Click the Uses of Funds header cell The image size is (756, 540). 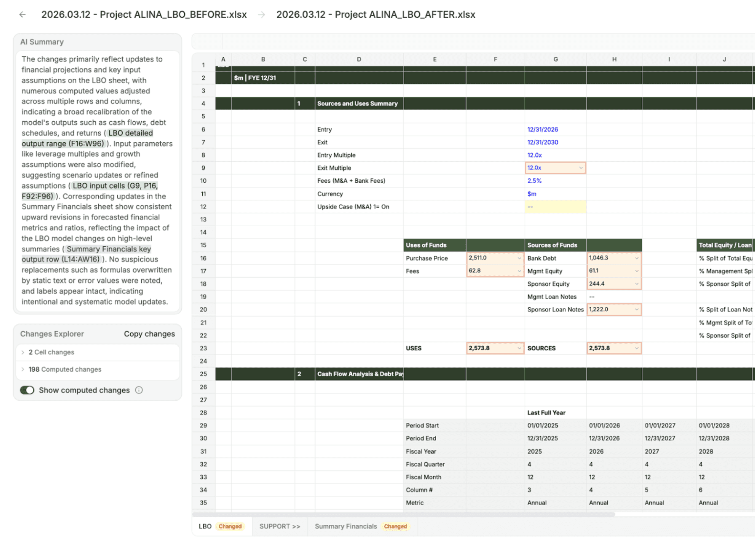point(434,245)
